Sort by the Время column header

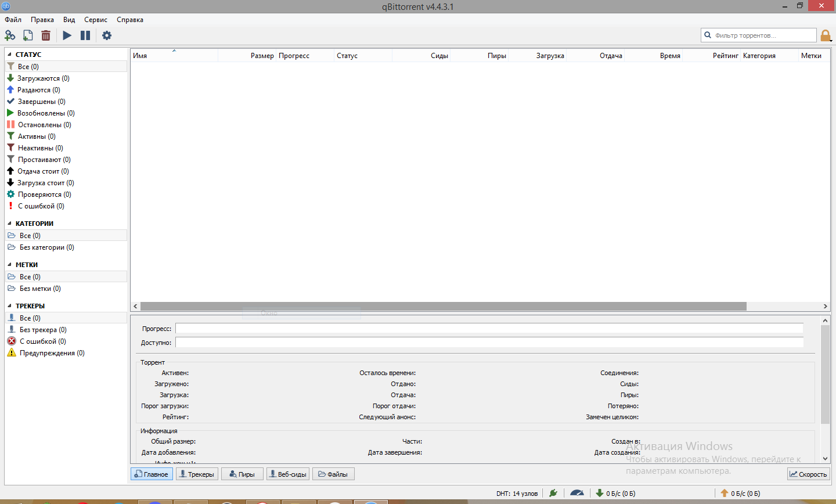(654, 56)
